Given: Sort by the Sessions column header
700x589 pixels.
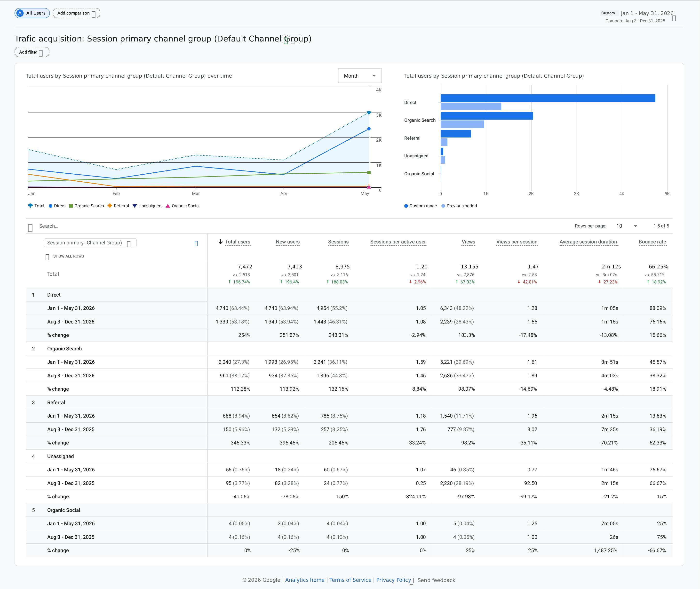Looking at the screenshot, I should point(338,242).
